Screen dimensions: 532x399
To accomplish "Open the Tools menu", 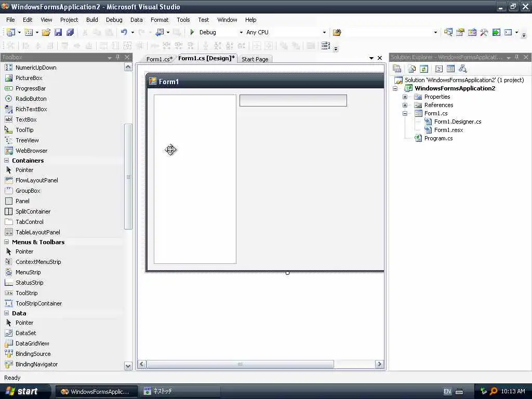I will (x=183, y=20).
